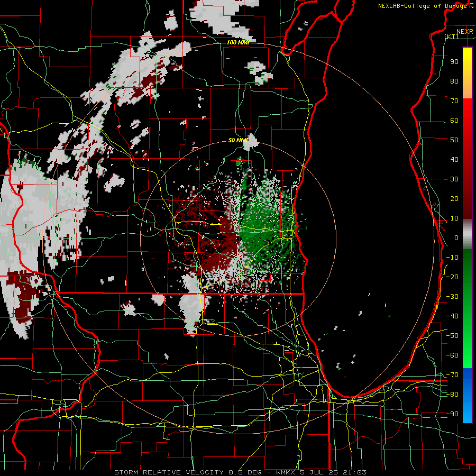The image size is (476, 476).
Task: Click the "100 NMI" range ring label
Action: click(237, 42)
